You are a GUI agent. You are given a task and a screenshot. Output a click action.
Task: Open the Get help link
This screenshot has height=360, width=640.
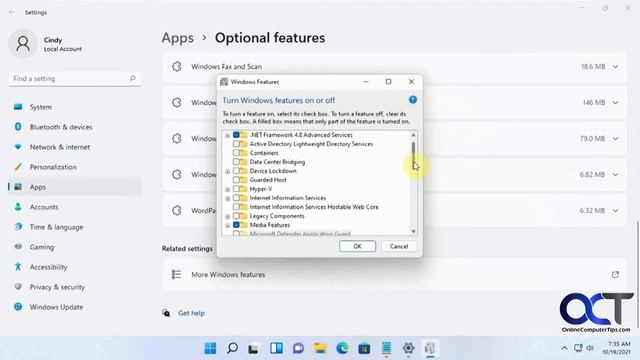[191, 313]
